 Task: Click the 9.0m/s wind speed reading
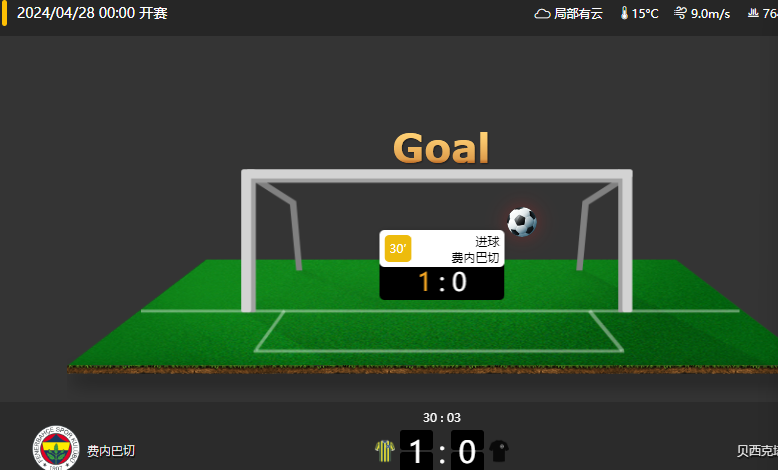(x=711, y=14)
